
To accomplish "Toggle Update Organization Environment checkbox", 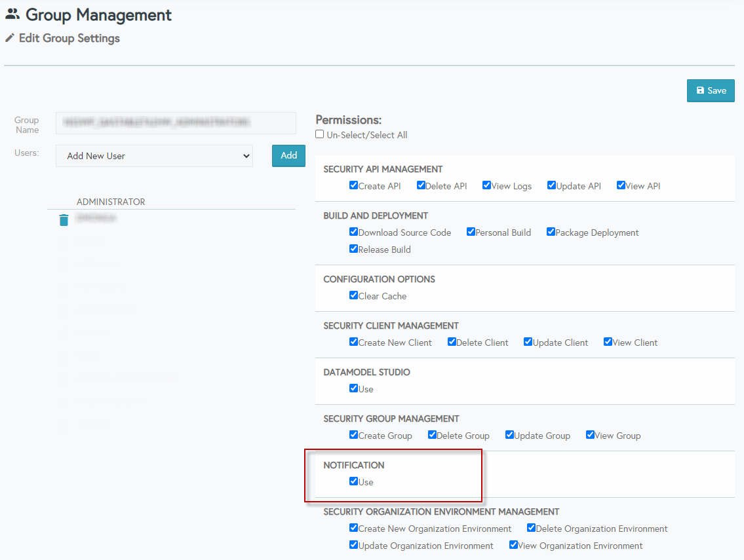I will (x=353, y=544).
